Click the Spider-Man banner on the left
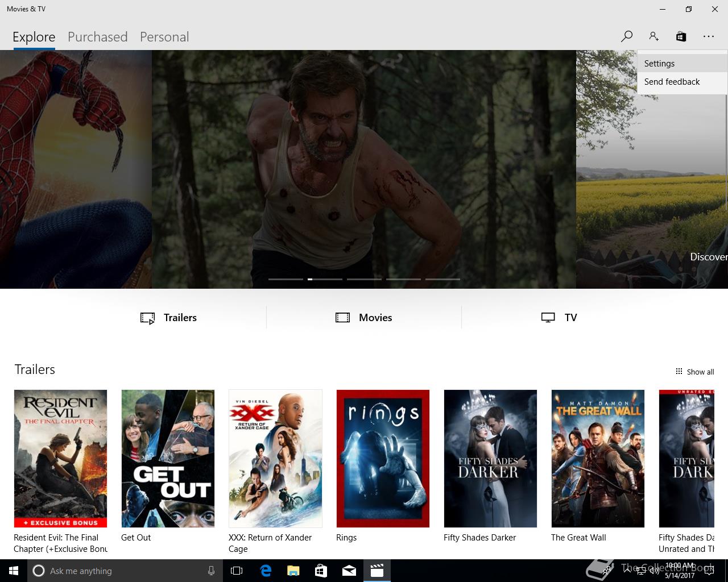The image size is (728, 582). coord(76,169)
